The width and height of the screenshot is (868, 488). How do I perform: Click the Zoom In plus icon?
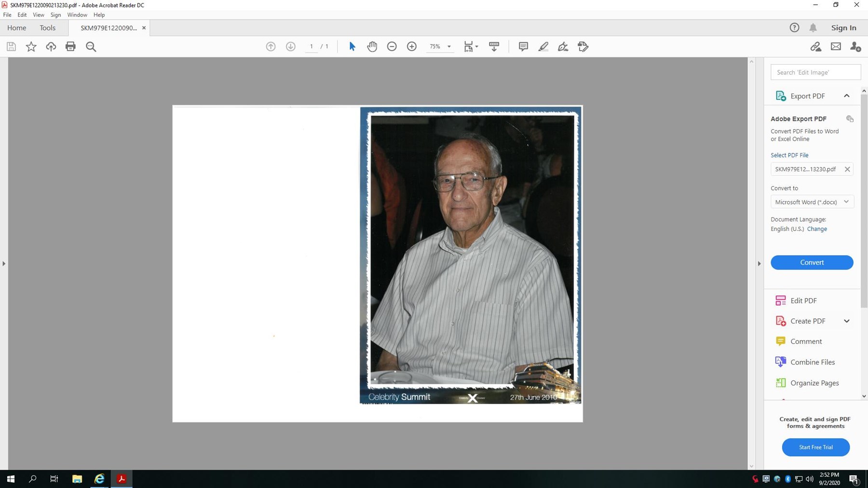point(411,47)
